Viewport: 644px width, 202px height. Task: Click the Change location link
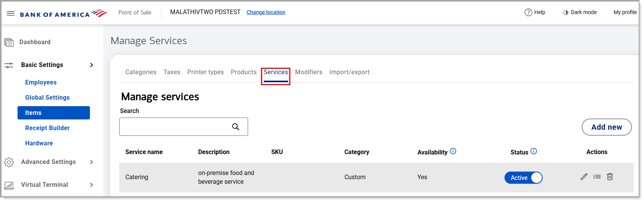tap(266, 12)
